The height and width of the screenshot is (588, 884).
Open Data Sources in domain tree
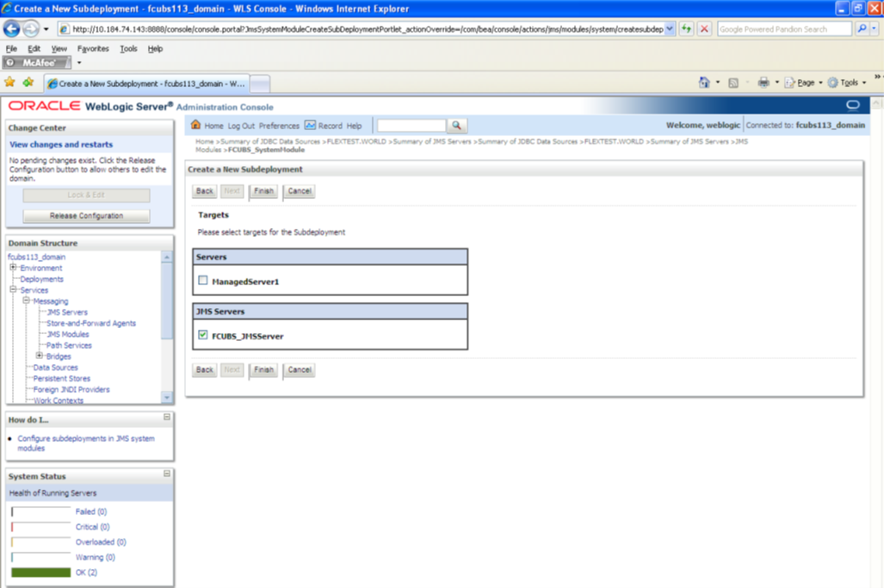55,367
